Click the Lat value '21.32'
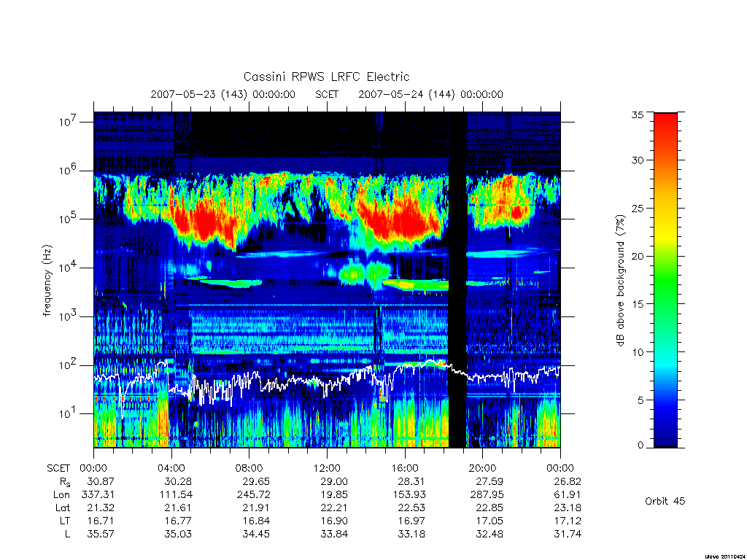Viewport: 747px width, 560px height. 101,507
